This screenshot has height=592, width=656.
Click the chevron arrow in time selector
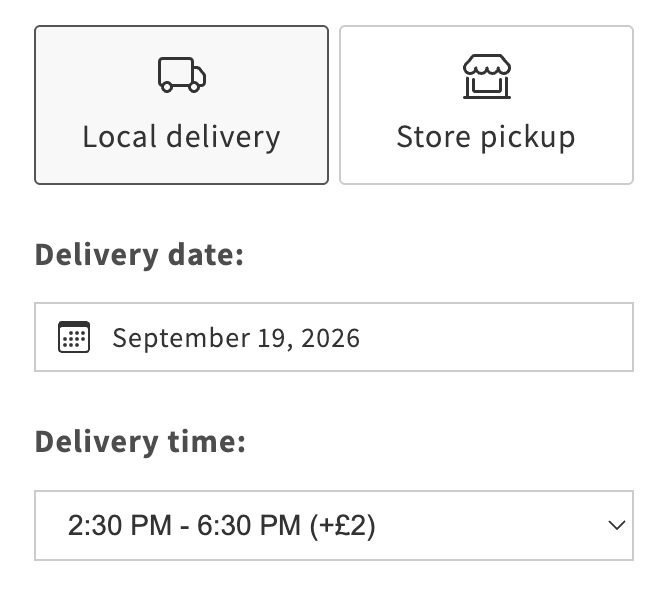tap(616, 525)
